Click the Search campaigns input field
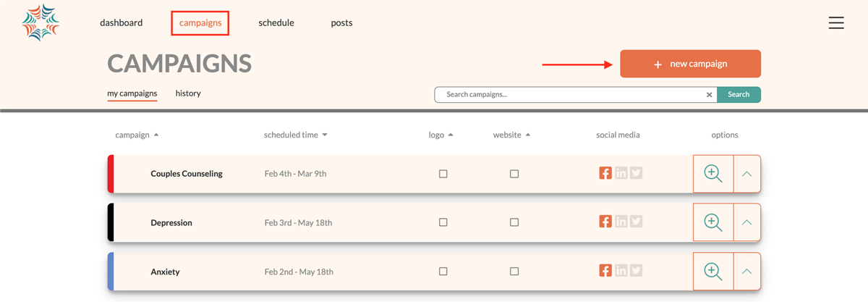The height and width of the screenshot is (302, 868). 571,95
